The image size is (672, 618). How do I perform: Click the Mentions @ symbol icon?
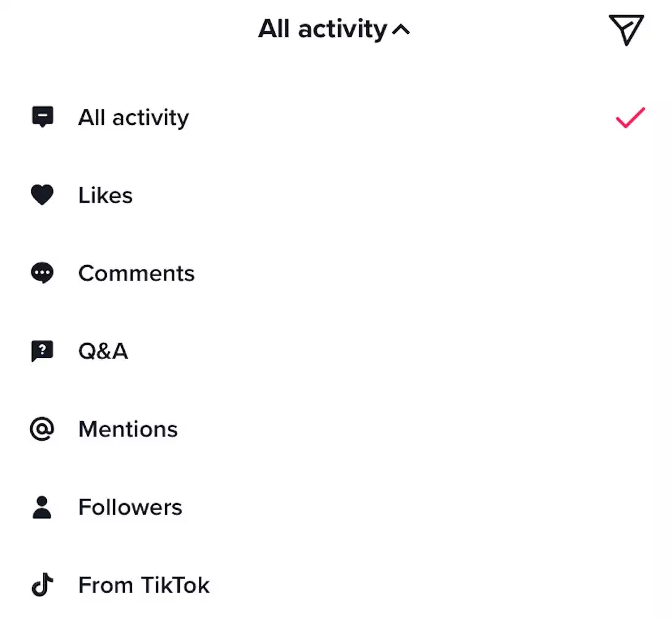[x=43, y=429]
